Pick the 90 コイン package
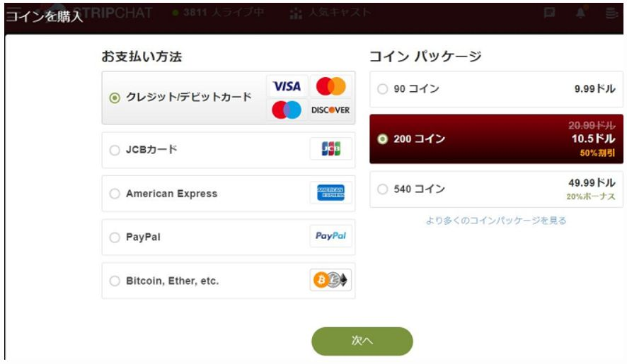Image resolution: width=627 pixels, height=364 pixels. [x=496, y=89]
